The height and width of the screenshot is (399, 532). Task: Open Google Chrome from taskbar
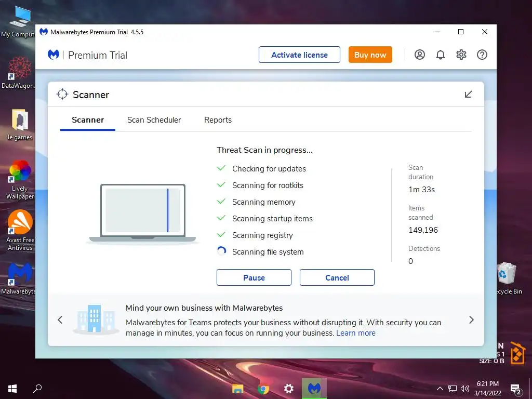coord(263,389)
